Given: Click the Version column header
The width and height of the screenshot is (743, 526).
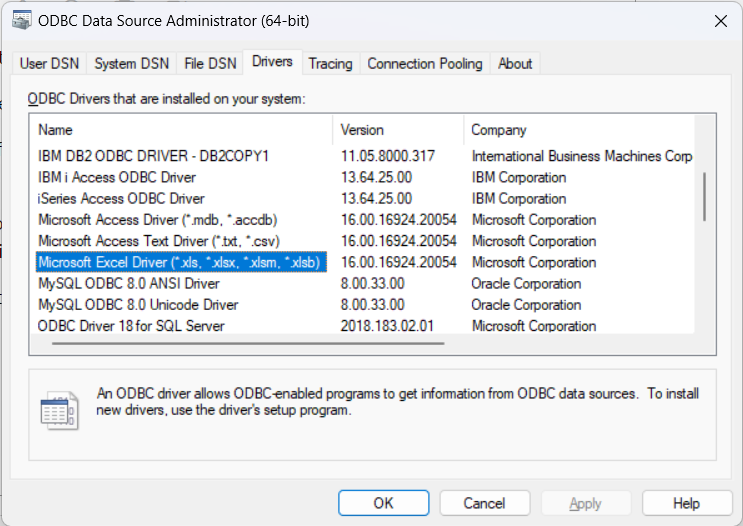Looking at the screenshot, I should (397, 130).
